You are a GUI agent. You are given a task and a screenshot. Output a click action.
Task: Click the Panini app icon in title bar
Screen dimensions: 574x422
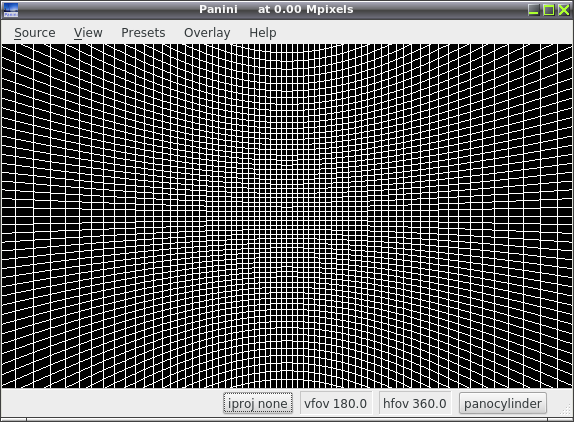pos(11,10)
